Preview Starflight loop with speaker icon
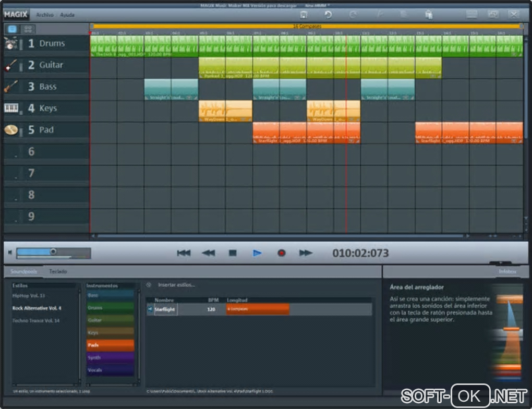The image size is (532, 409). coord(150,309)
